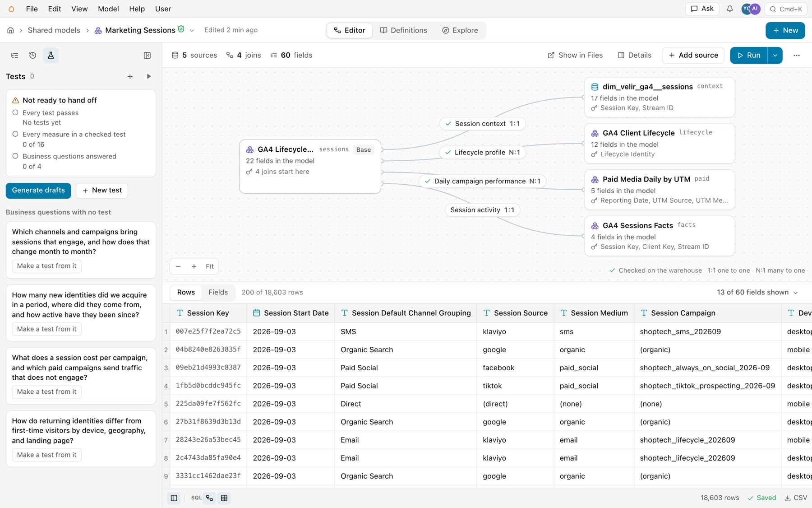Switch to SQL view
Screen dimensions: 812x508
tap(196, 498)
